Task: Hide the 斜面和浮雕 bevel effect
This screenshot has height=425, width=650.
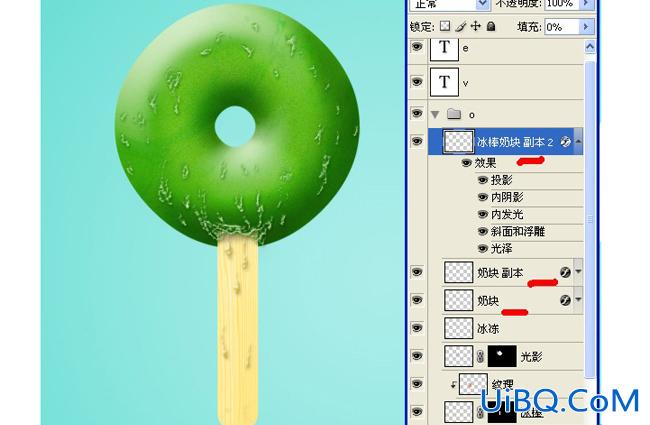Action: 483,231
